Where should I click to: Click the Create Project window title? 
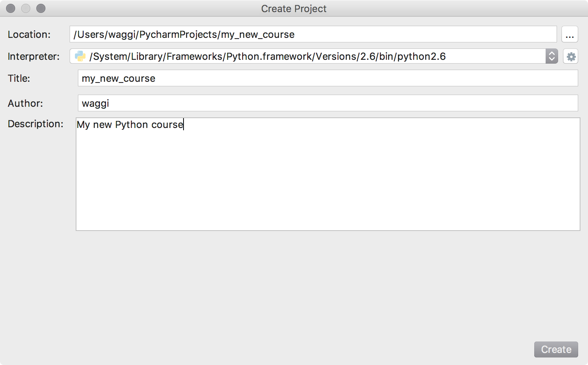pos(294,9)
